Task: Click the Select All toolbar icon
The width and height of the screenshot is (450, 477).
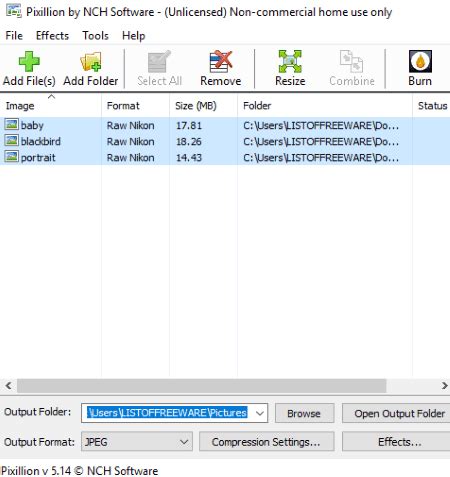Action: pyautogui.click(x=159, y=61)
